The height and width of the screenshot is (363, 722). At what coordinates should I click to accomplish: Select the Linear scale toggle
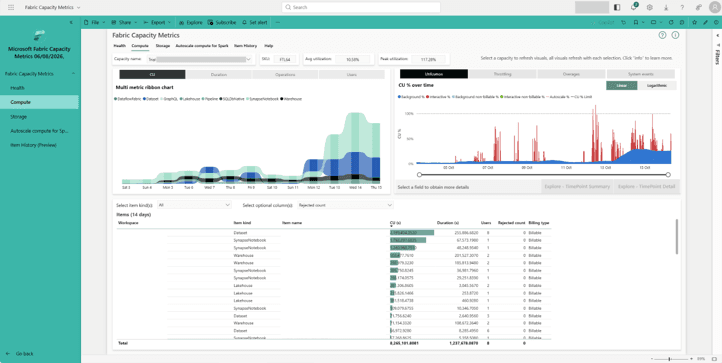[622, 86]
